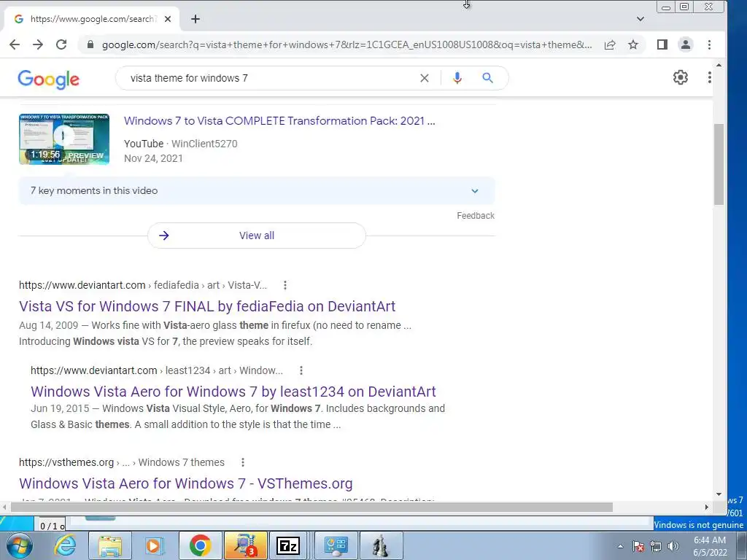747x560 pixels.
Task: Open the Windows Start menu
Action: click(19, 545)
